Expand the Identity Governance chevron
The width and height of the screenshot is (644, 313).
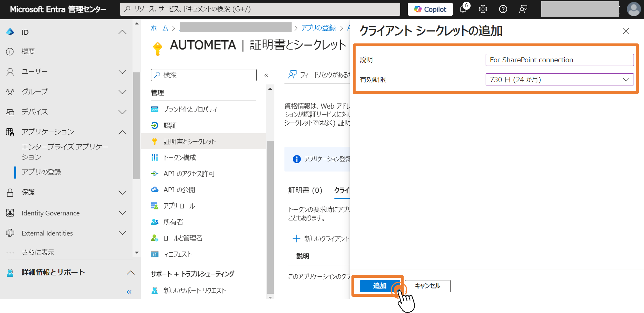tap(122, 213)
